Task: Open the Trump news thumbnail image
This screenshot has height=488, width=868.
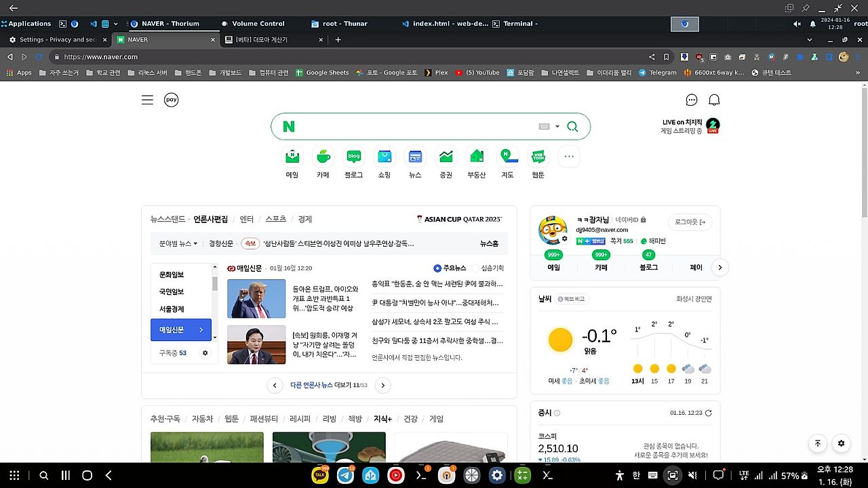Action: (256, 299)
